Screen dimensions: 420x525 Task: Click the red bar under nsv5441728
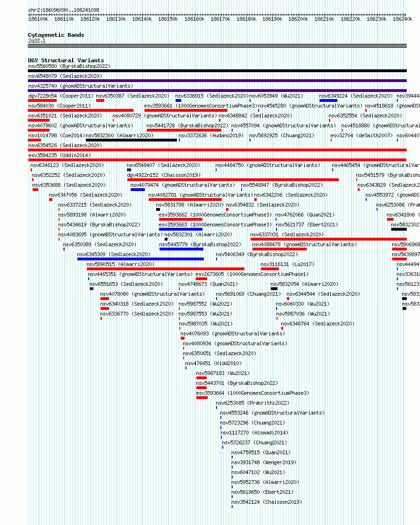[x=184, y=130]
